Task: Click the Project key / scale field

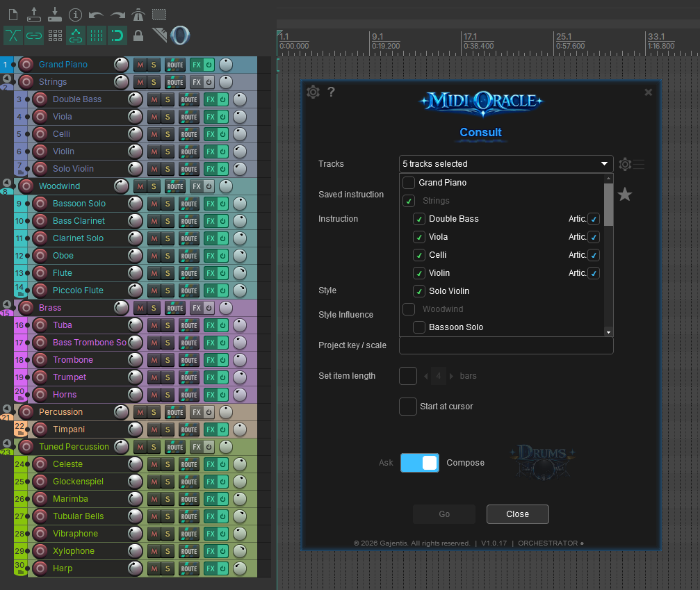Action: 506,345
